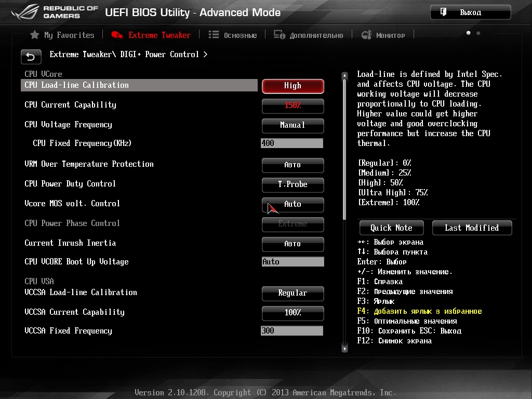The image size is (532, 399).
Task: Select first page indicator dot
Action: [x=469, y=33]
